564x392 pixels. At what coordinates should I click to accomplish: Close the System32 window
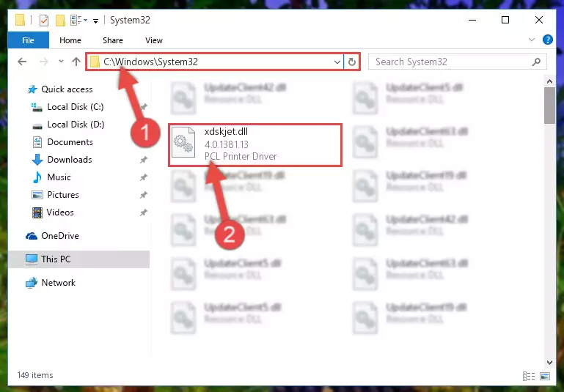[x=539, y=20]
